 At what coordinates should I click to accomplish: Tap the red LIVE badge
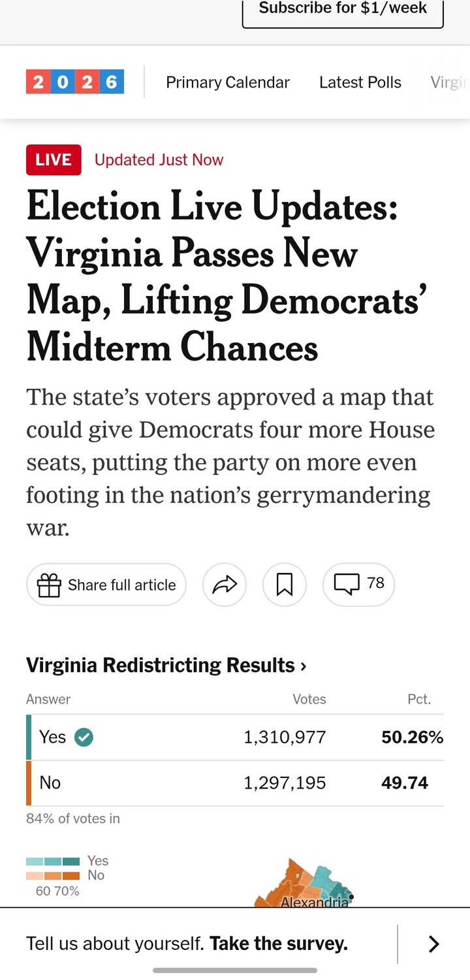click(x=54, y=160)
